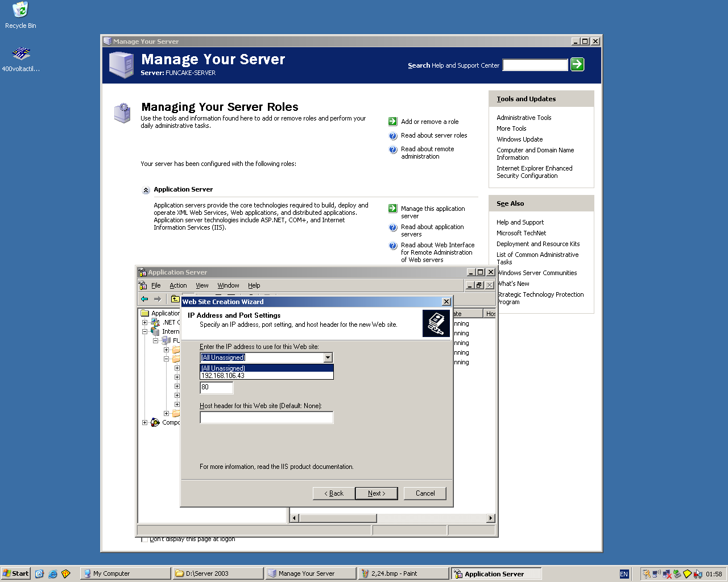Expand the .NET Configuration tree node

pyautogui.click(x=144, y=322)
